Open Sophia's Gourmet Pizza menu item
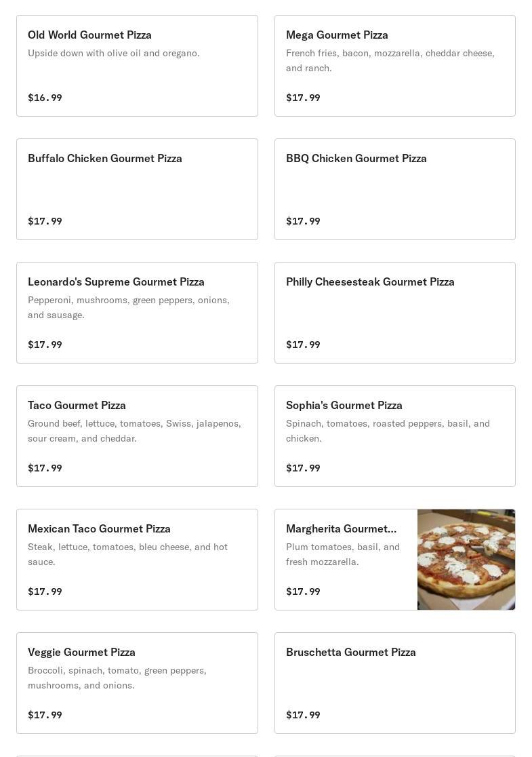This screenshot has height=757, width=532. [x=394, y=436]
